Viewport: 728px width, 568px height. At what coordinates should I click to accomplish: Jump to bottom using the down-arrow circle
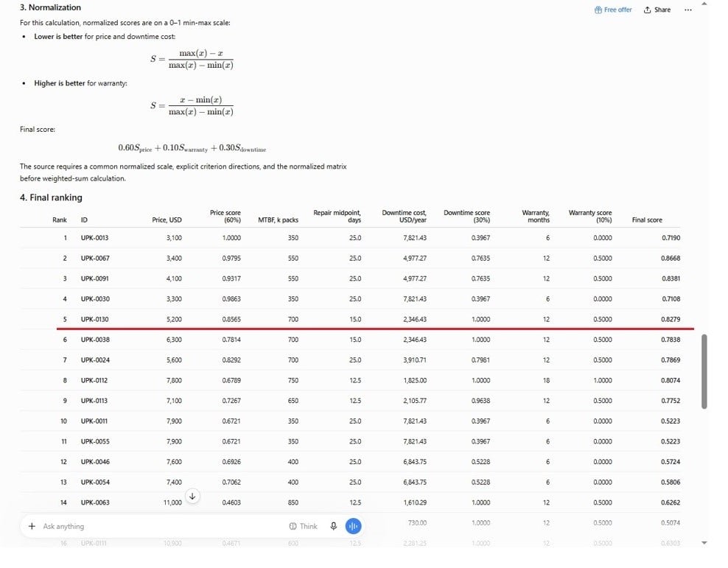pyautogui.click(x=192, y=496)
